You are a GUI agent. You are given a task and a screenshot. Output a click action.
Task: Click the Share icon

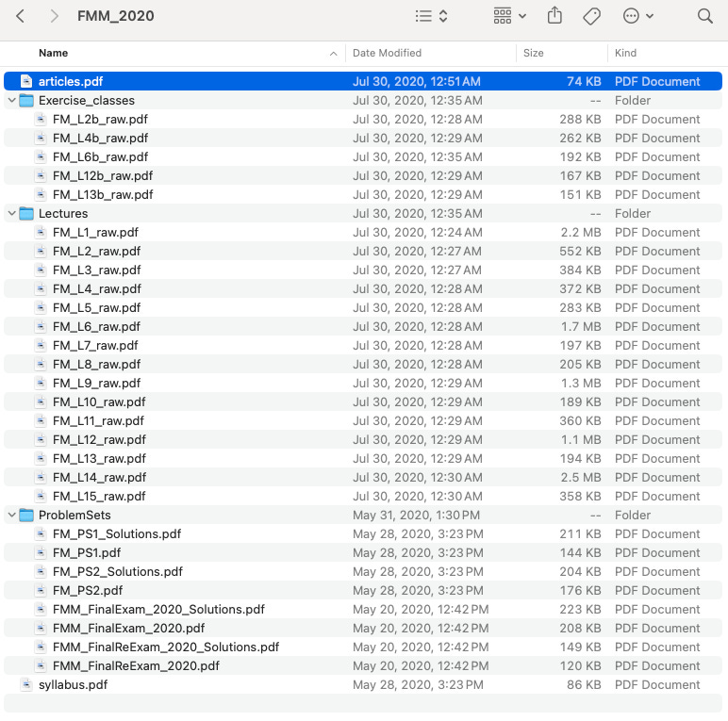click(554, 16)
